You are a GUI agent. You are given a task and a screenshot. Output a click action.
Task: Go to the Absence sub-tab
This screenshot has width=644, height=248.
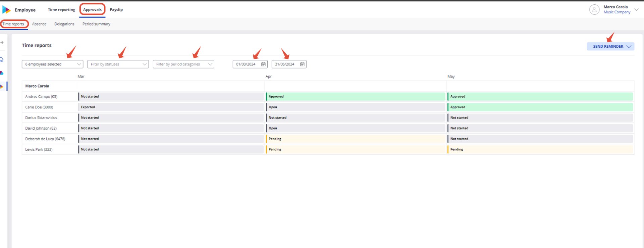[39, 24]
